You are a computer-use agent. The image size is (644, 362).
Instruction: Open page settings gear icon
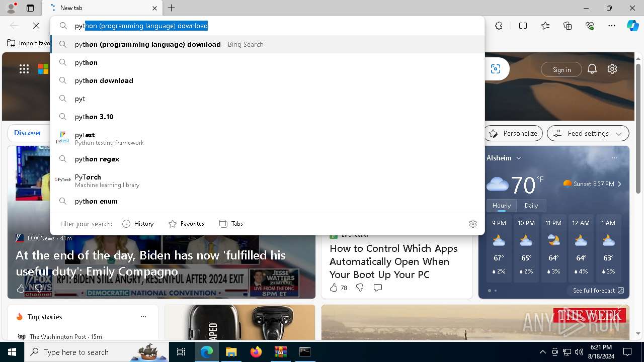click(x=612, y=69)
